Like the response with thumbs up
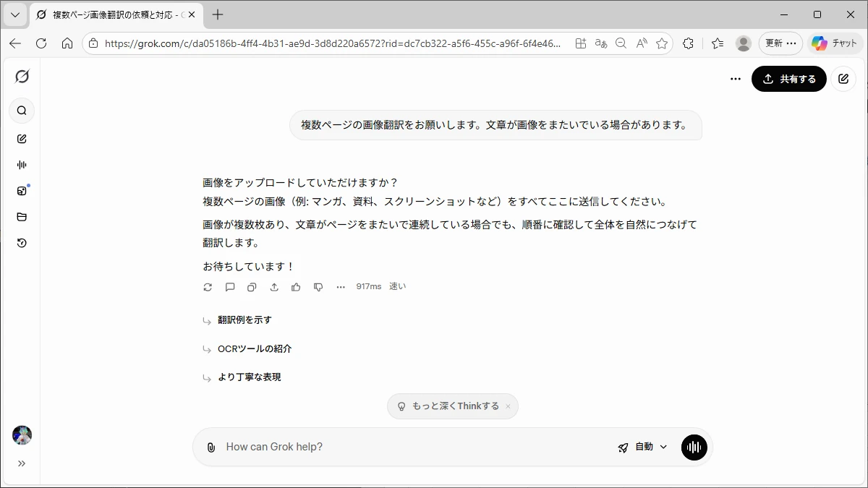 pos(296,287)
